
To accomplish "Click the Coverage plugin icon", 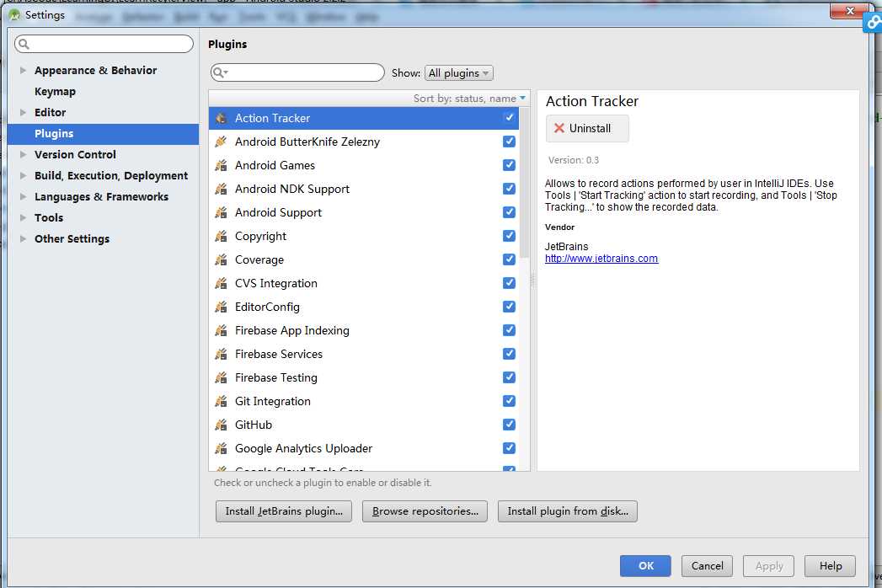I will click(x=221, y=260).
